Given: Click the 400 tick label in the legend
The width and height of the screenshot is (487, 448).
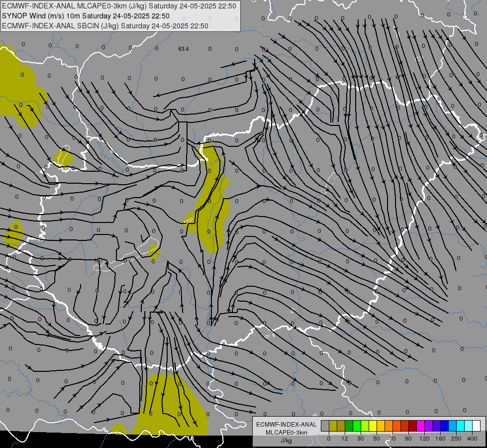Looking at the screenshot, I should [473, 439].
